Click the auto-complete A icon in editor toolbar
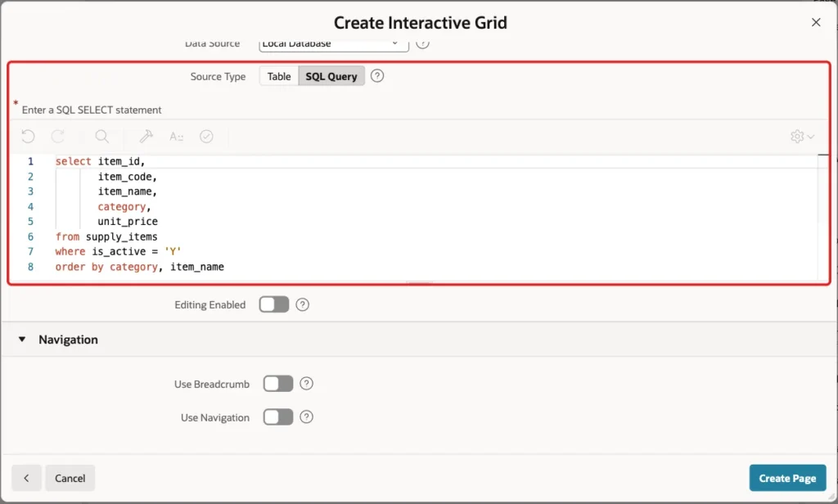This screenshot has width=838, height=504. click(x=177, y=137)
